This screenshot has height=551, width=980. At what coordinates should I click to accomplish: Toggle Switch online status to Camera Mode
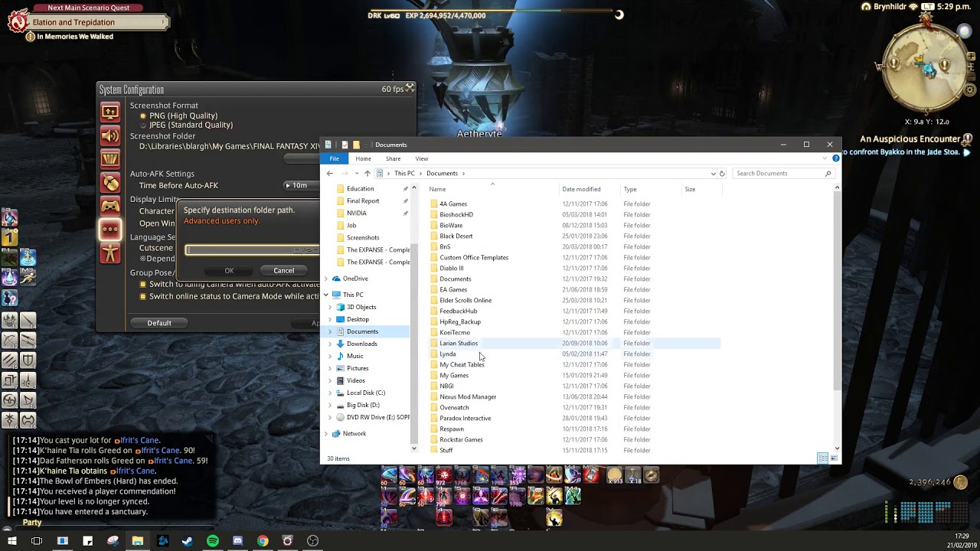tap(142, 296)
